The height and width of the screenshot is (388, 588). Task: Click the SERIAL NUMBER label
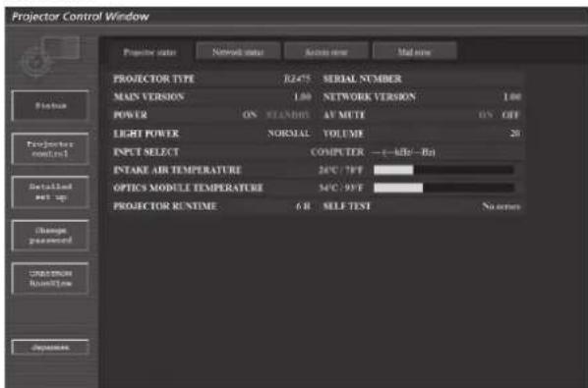coord(362,79)
